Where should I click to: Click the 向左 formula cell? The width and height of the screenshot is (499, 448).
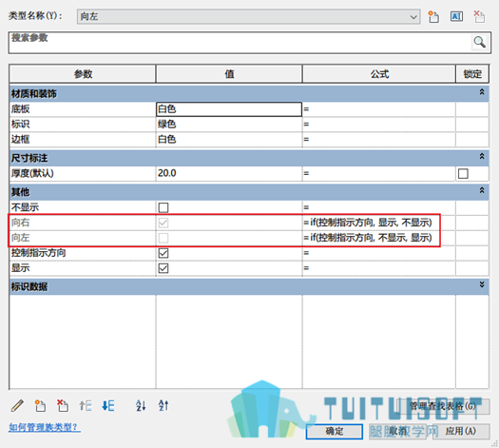pyautogui.click(x=378, y=238)
